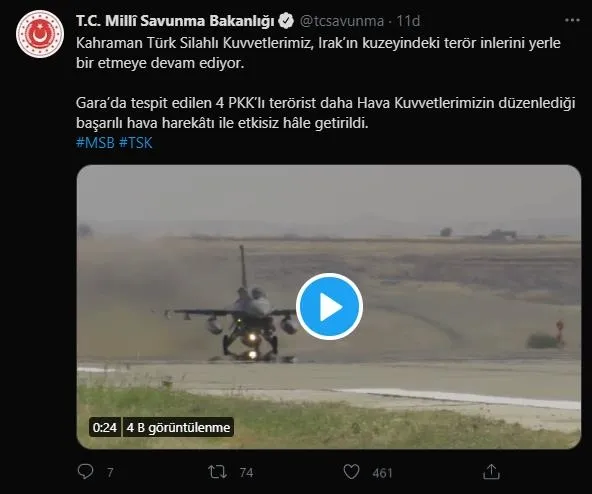
Task: Open the Millî Savunma Bakanlığı profile avatar
Action: [40, 34]
